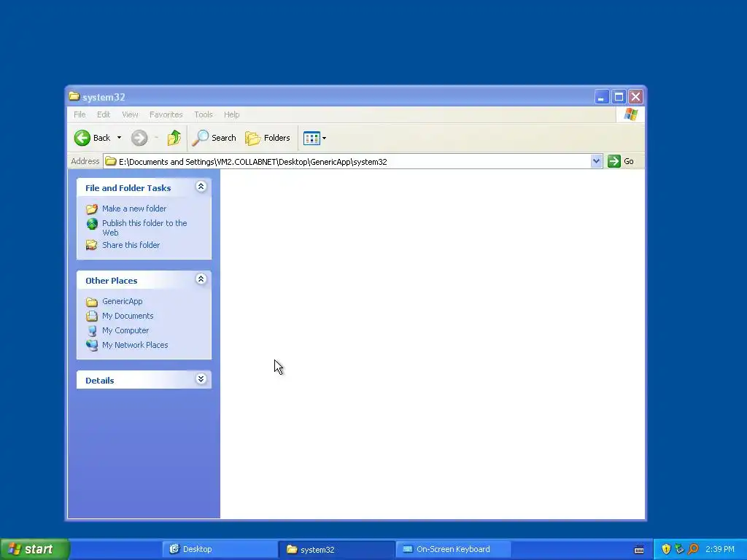This screenshot has height=560, width=747.
Task: Collapse the File and Folder Tasks panel
Action: [201, 187]
